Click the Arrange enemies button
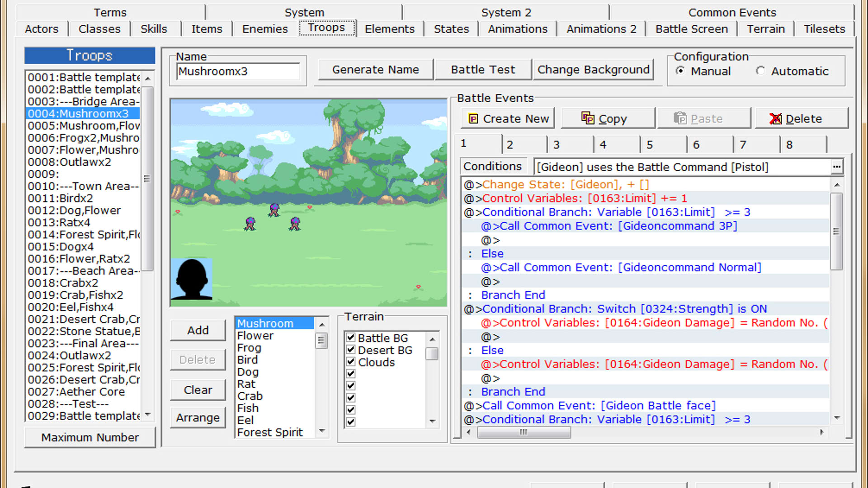This screenshot has height=488, width=868. [198, 418]
